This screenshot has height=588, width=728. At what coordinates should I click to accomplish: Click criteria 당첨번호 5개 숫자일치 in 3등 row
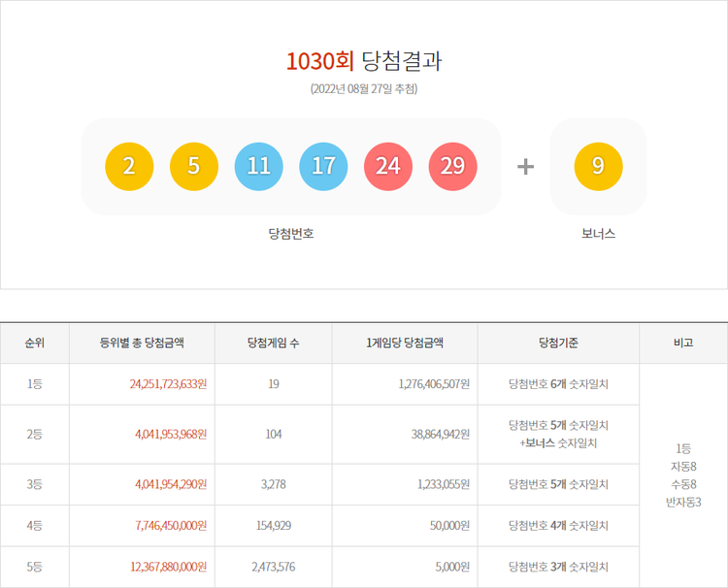[558, 484]
